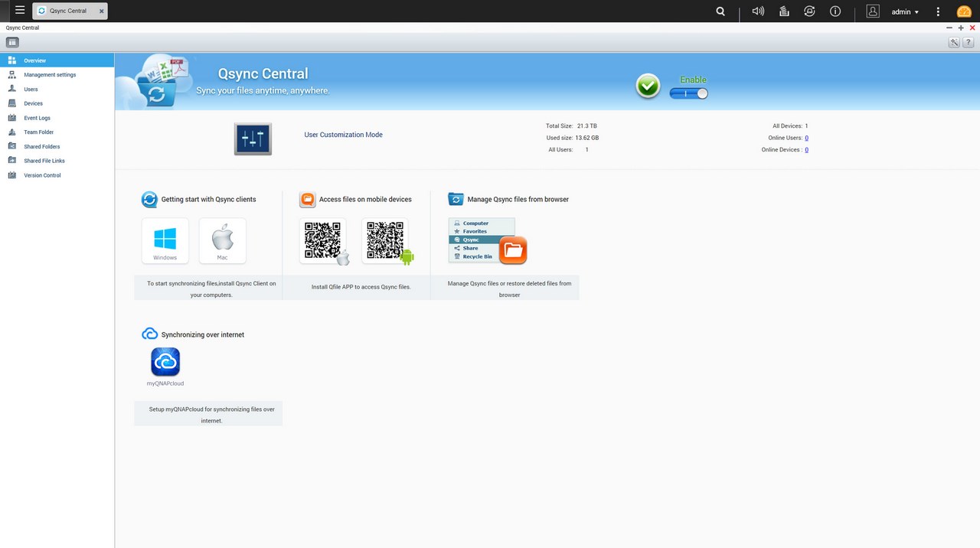This screenshot has height=548, width=980.
Task: Click the Android Qfile QR code
Action: click(385, 241)
